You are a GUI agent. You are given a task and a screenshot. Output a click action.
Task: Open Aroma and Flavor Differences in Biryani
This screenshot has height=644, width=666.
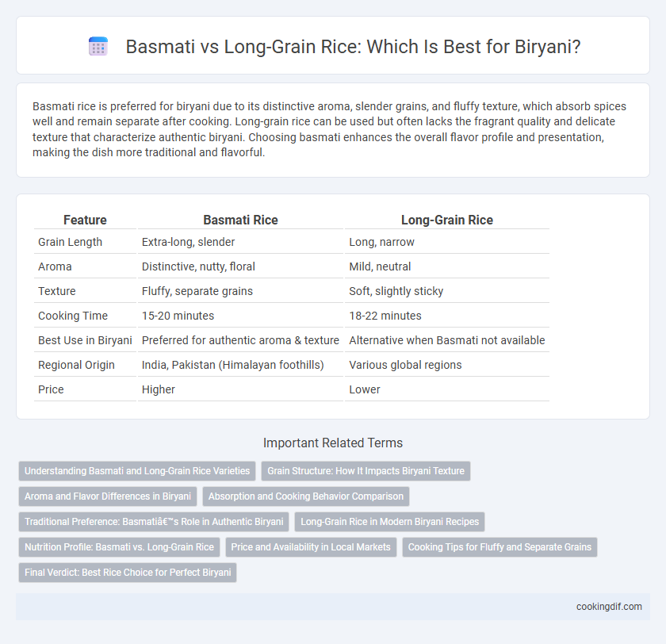point(108,496)
